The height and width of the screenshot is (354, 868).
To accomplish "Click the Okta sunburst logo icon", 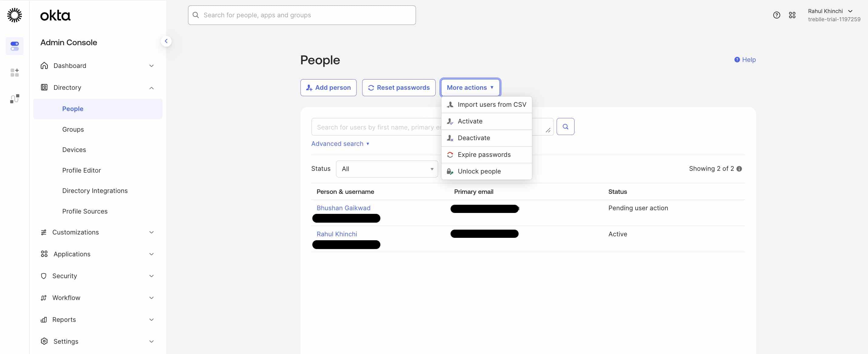I will coord(15,15).
